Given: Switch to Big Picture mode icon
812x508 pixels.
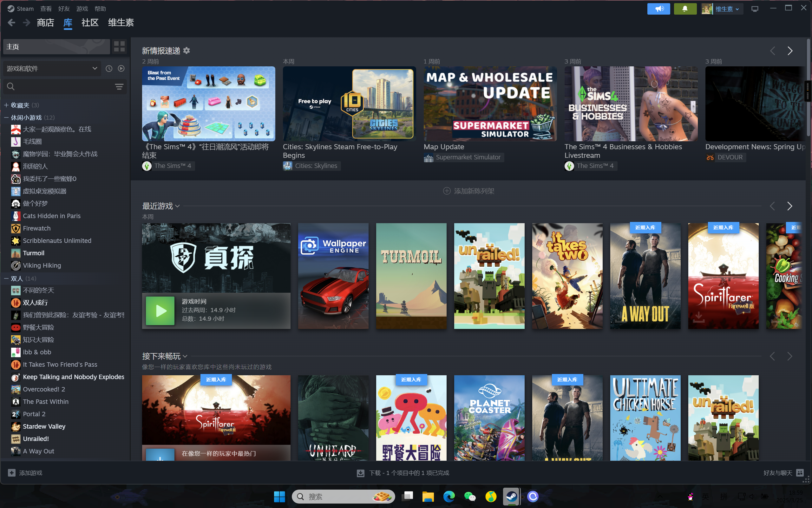Looking at the screenshot, I should coord(755,9).
